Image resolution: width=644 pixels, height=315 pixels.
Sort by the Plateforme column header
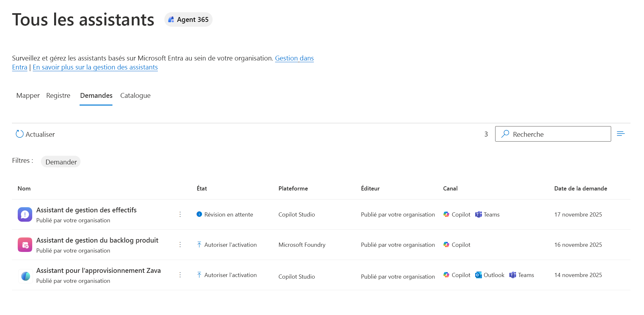click(x=293, y=189)
